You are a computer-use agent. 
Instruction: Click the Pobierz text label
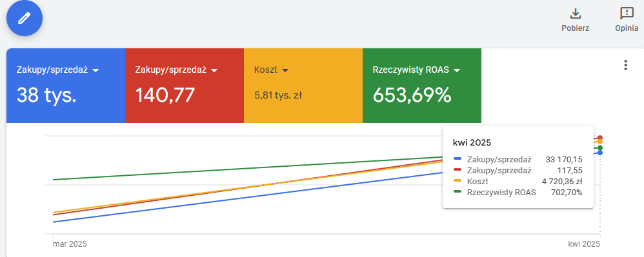coord(576,28)
